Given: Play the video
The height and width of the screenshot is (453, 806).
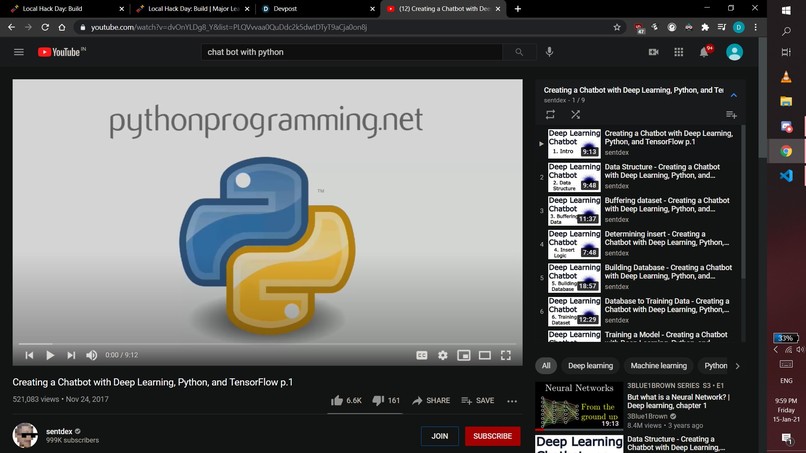Looking at the screenshot, I should pos(50,355).
